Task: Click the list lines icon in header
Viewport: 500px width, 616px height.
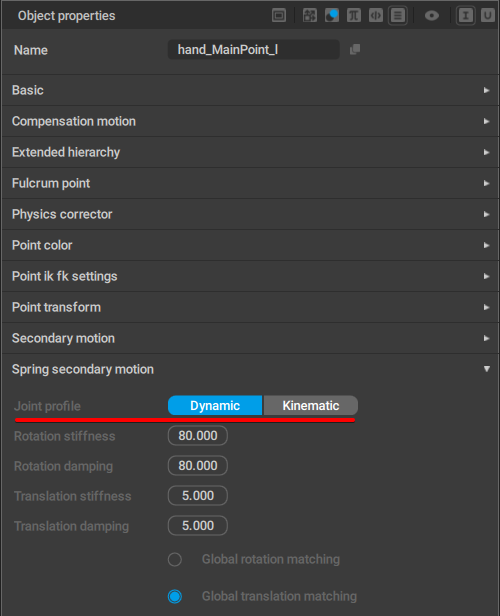Action: coord(398,16)
